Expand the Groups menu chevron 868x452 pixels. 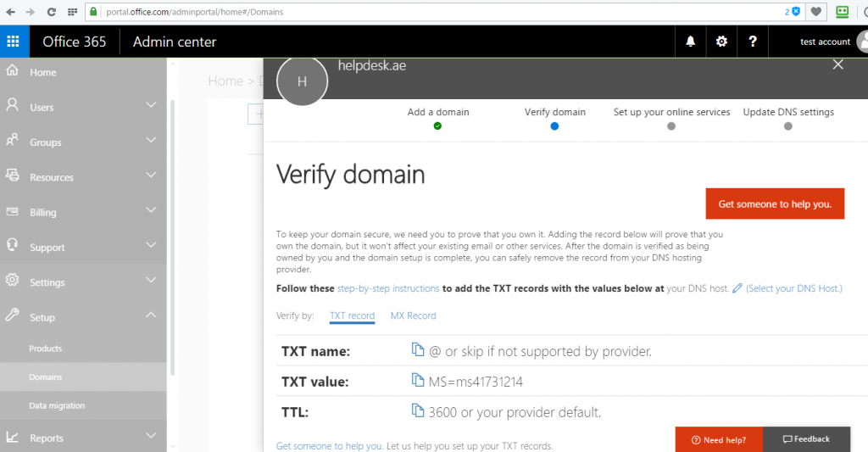coord(151,140)
